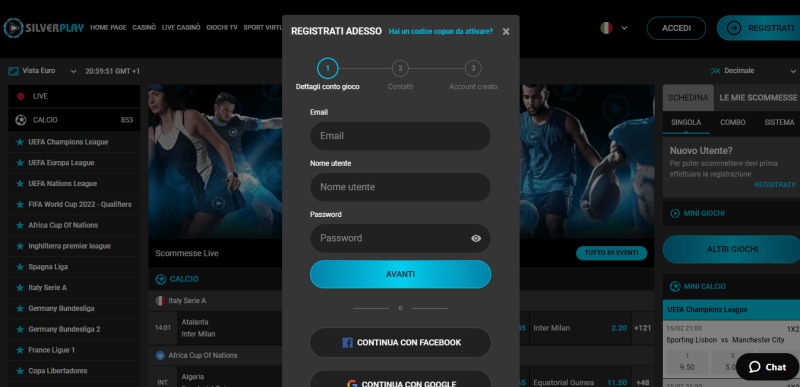Click star icon beside Germany Bundesliga 2
This screenshot has height=387, width=800.
pos(20,329)
